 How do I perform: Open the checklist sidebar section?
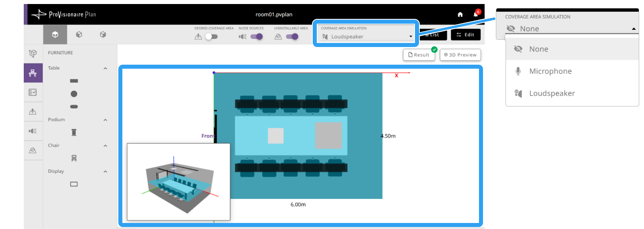coord(33,92)
